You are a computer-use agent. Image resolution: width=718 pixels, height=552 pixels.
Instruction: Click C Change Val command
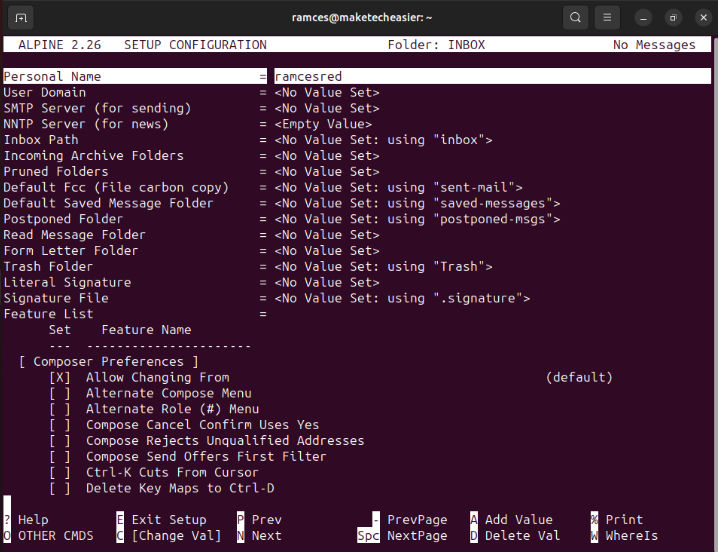click(x=169, y=536)
